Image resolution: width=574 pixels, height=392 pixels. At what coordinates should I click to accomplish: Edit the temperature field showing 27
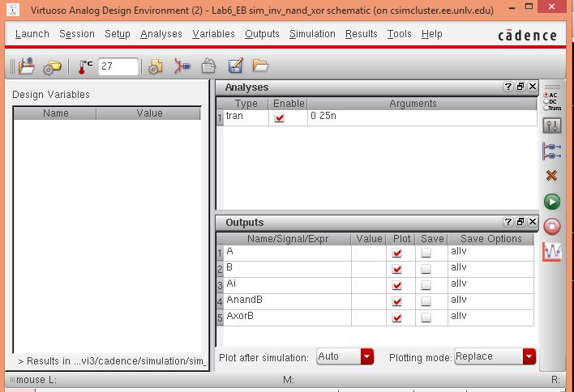coord(118,66)
